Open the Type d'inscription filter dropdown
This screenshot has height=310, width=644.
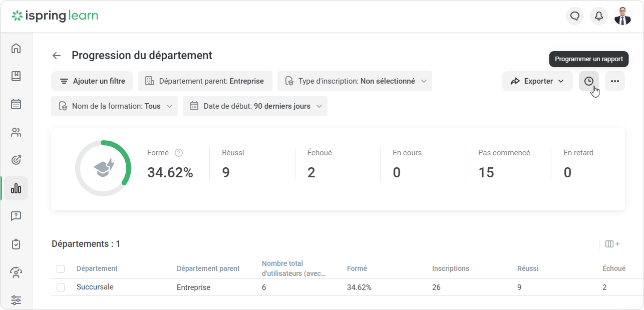[x=355, y=81]
